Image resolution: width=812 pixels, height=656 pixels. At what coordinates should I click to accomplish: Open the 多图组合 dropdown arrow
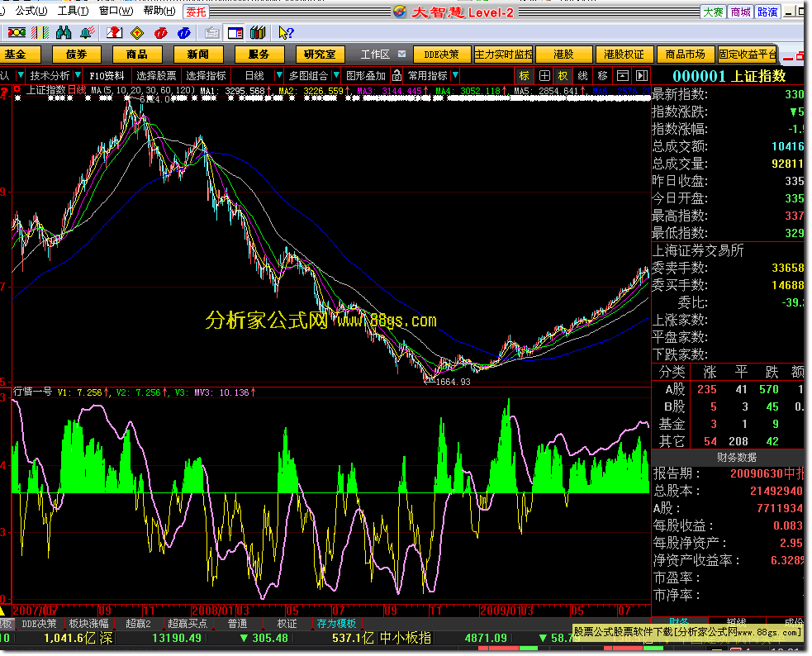coord(336,75)
